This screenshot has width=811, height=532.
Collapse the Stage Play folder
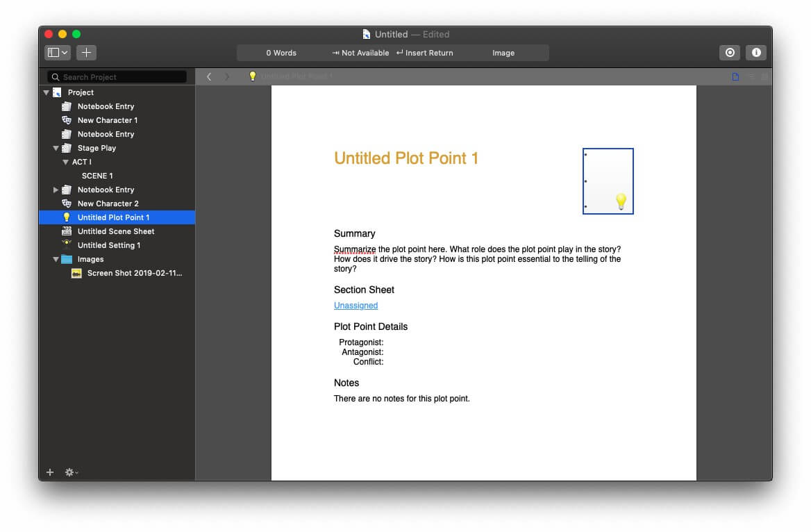point(56,148)
